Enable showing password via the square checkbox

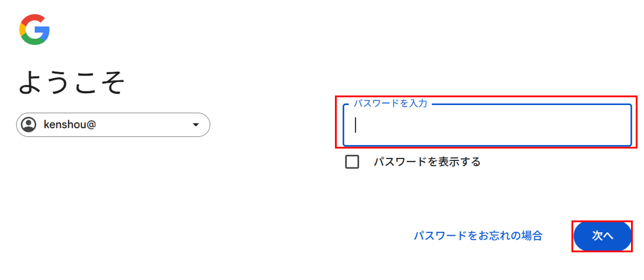click(x=352, y=162)
